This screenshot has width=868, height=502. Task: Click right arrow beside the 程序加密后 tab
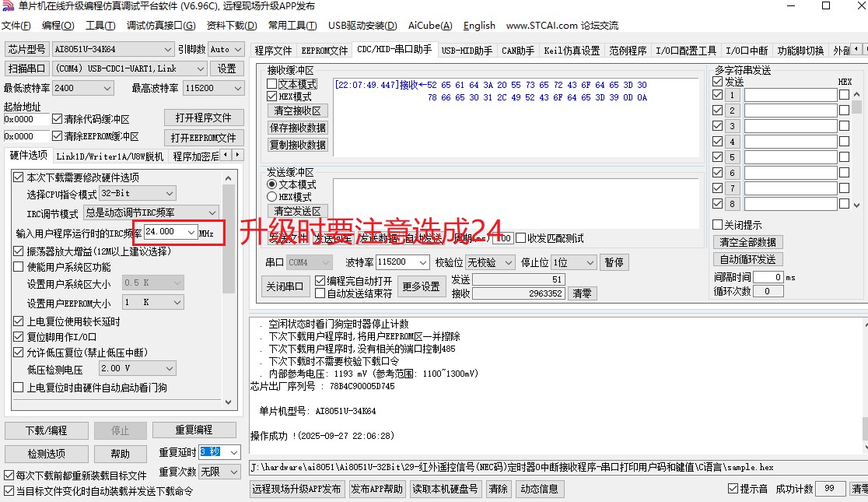(x=237, y=155)
